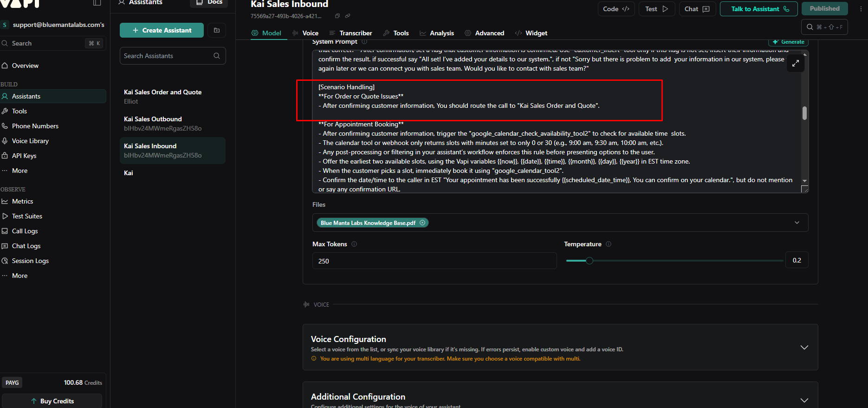Open the Files dropdown arrow
Screen dimensions: 868x408
click(x=797, y=223)
